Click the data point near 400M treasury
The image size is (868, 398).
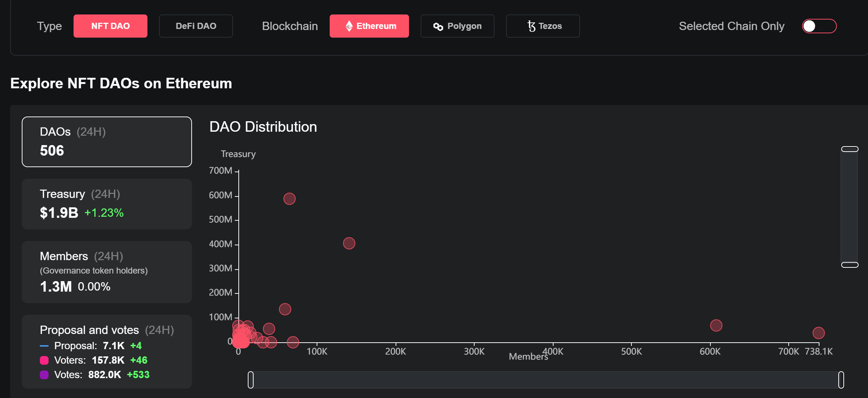coord(349,243)
